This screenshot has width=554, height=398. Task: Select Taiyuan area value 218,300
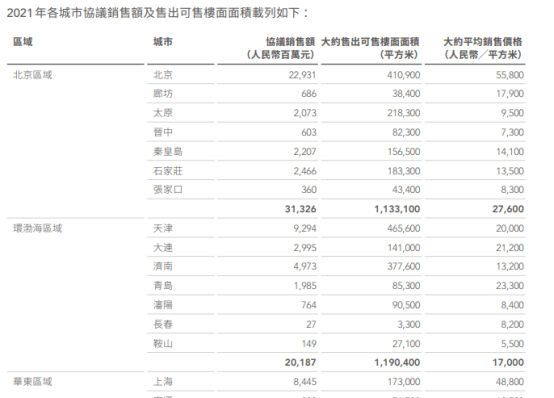tap(403, 113)
